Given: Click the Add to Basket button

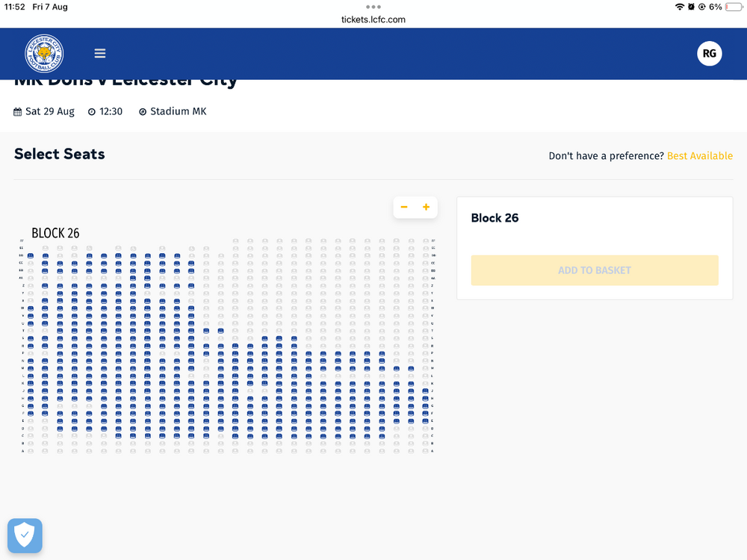Looking at the screenshot, I should (595, 270).
